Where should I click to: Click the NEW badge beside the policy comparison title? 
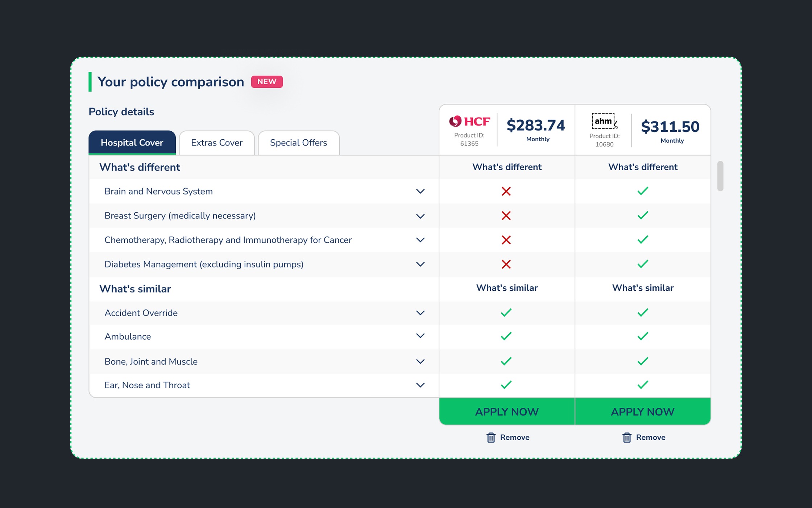tap(267, 82)
